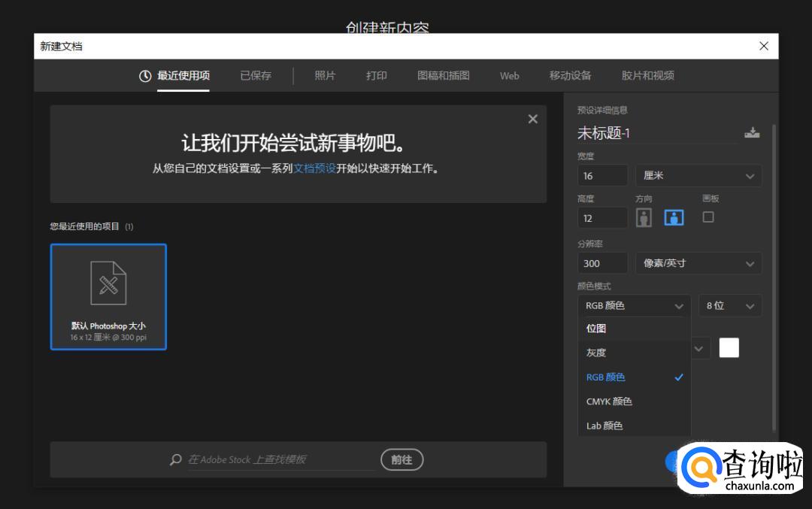
Task: Open the 8 位 bit depth dropdown
Action: click(x=729, y=306)
